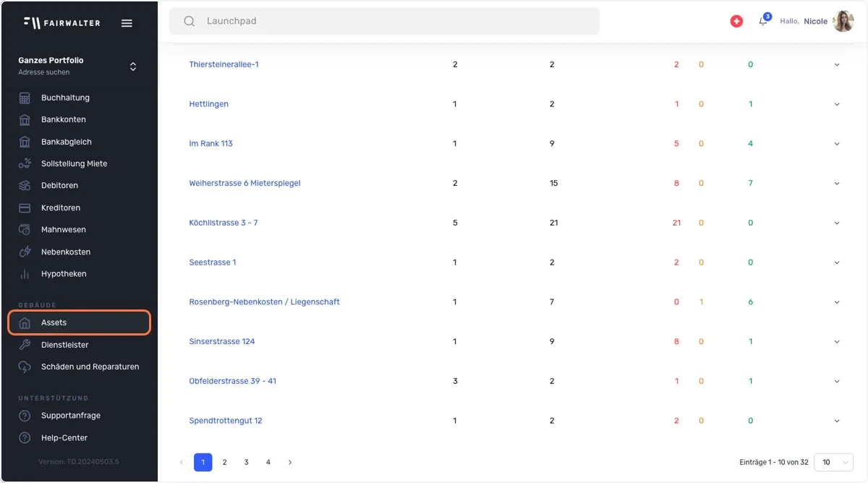Go to page 2 of results
The width and height of the screenshot is (868, 483).
[x=225, y=462]
